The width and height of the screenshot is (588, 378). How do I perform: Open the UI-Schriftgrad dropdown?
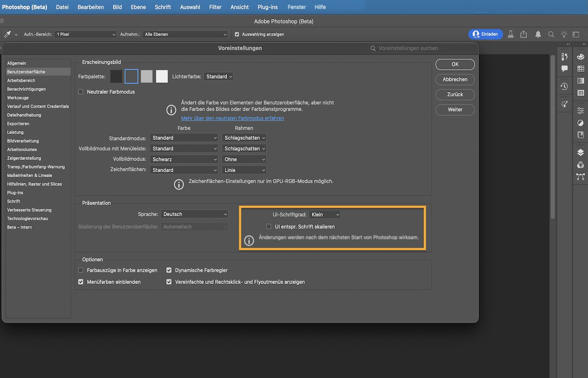pos(325,214)
